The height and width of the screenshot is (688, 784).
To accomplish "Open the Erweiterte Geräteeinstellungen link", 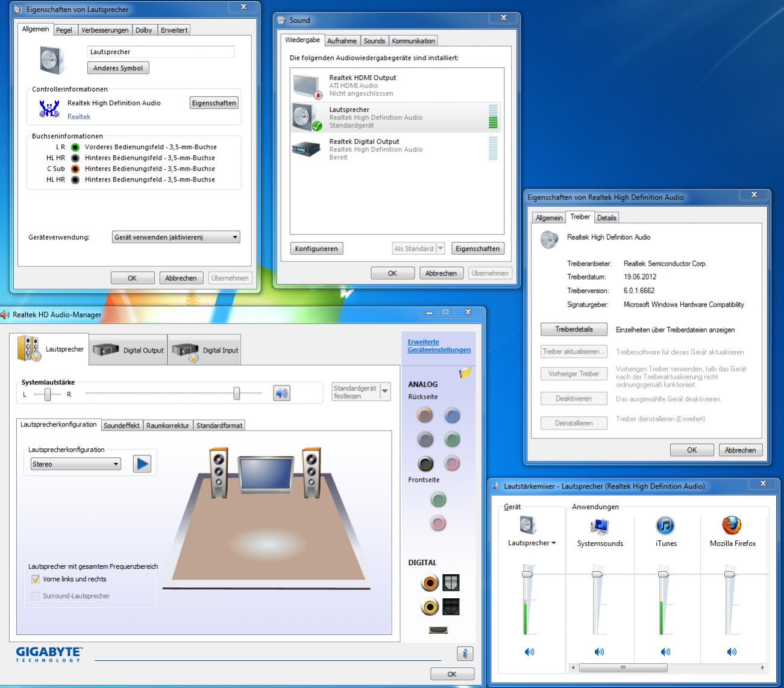I will pos(439,346).
